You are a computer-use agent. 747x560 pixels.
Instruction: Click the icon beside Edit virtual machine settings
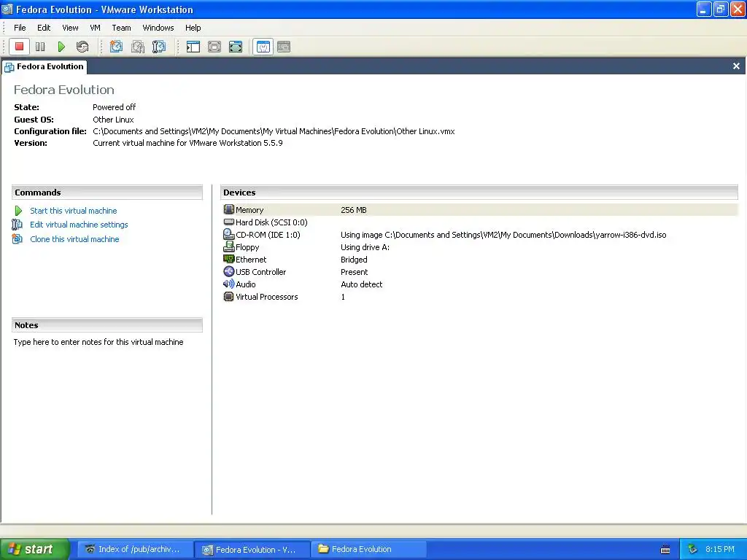18,225
